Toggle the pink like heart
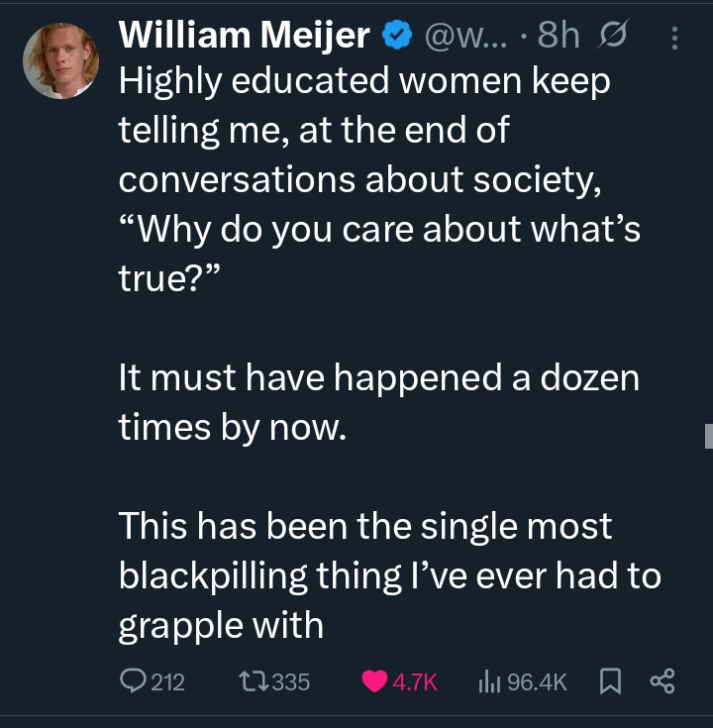Viewport: 713px width, 728px height. click(375, 681)
